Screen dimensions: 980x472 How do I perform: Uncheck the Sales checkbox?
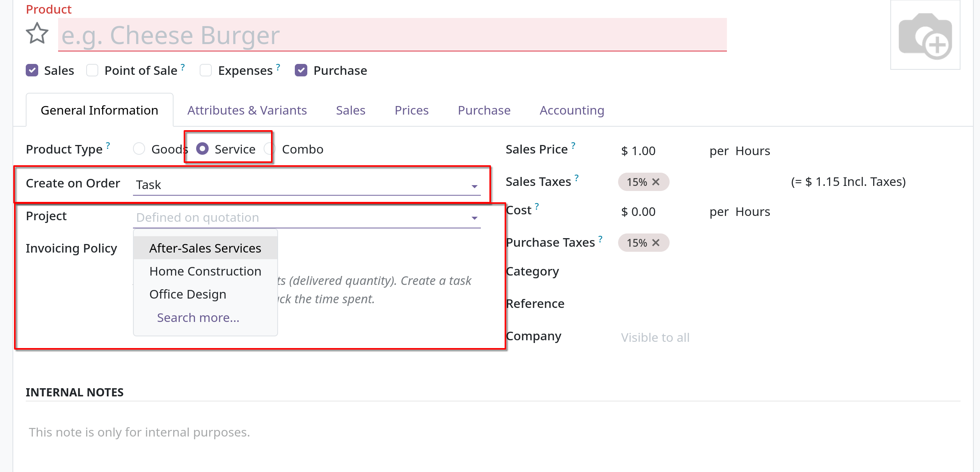point(32,71)
